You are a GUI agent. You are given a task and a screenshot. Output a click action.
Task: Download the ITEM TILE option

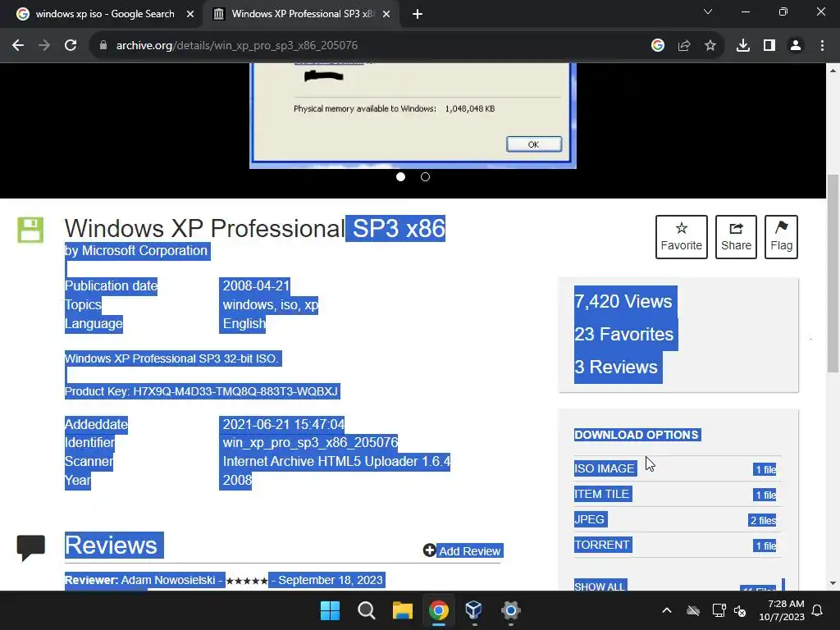click(x=601, y=494)
